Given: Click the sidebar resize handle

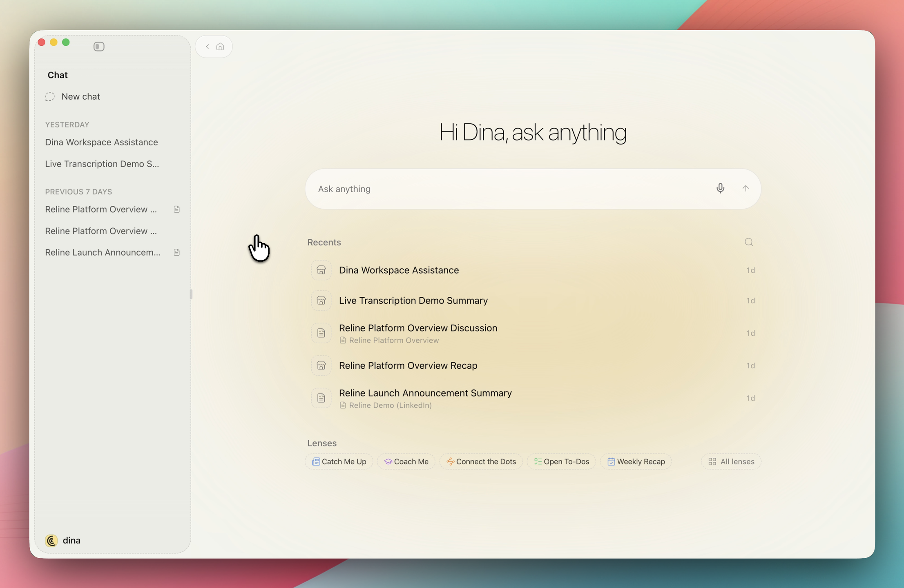Looking at the screenshot, I should click(x=191, y=294).
